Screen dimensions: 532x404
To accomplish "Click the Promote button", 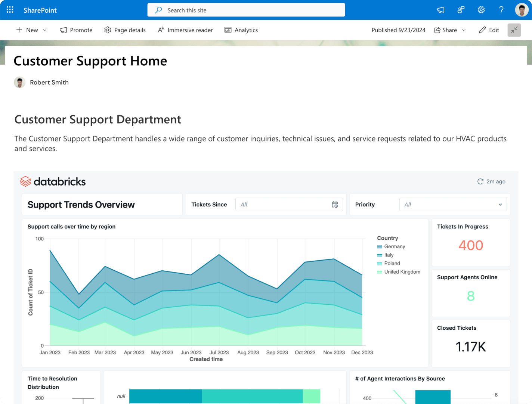I will [x=76, y=30].
